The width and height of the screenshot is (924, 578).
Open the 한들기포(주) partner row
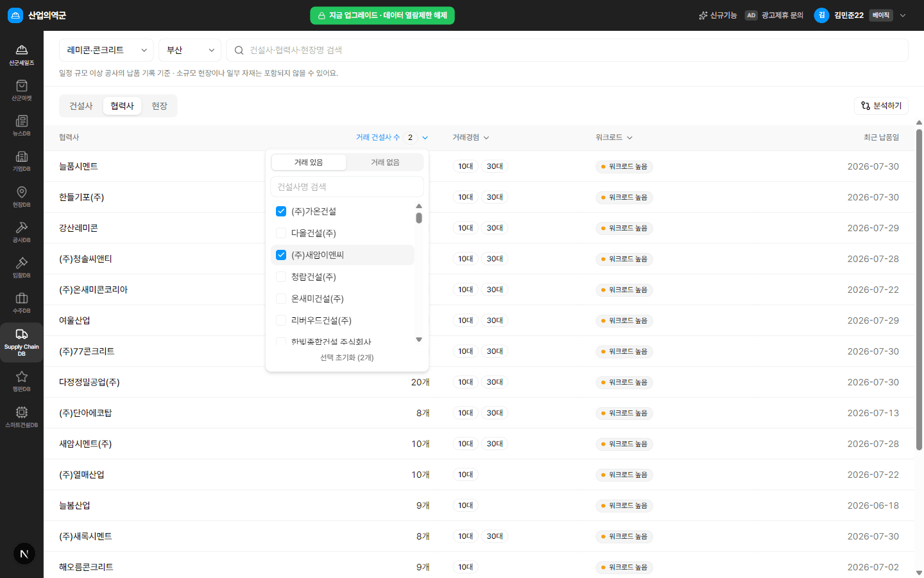pyautogui.click(x=479, y=197)
